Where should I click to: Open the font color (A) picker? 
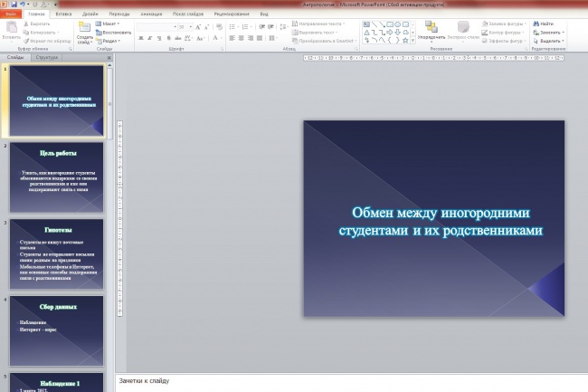pyautogui.click(x=215, y=38)
